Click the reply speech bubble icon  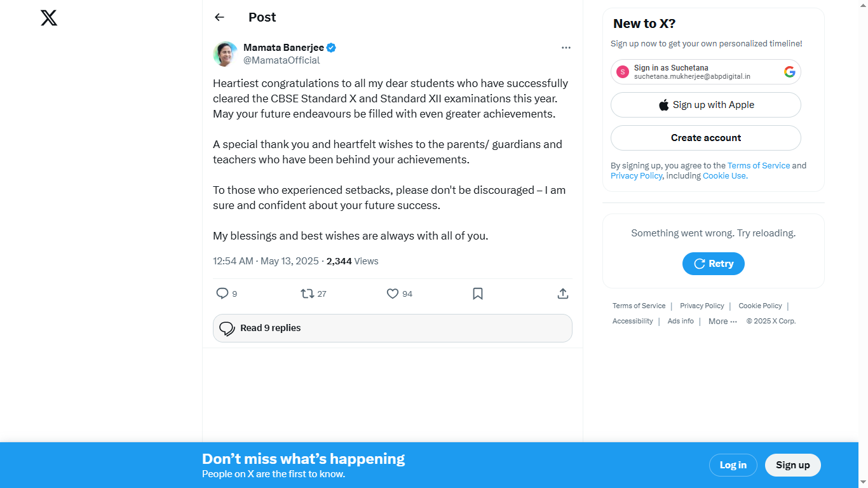tap(222, 294)
